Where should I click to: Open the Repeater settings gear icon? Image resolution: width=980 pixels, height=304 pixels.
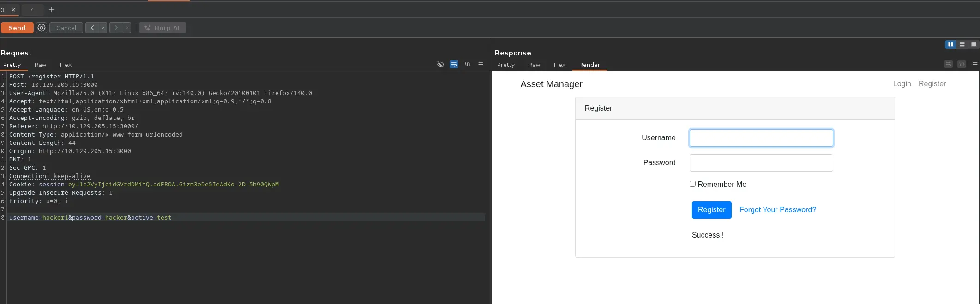point(42,28)
